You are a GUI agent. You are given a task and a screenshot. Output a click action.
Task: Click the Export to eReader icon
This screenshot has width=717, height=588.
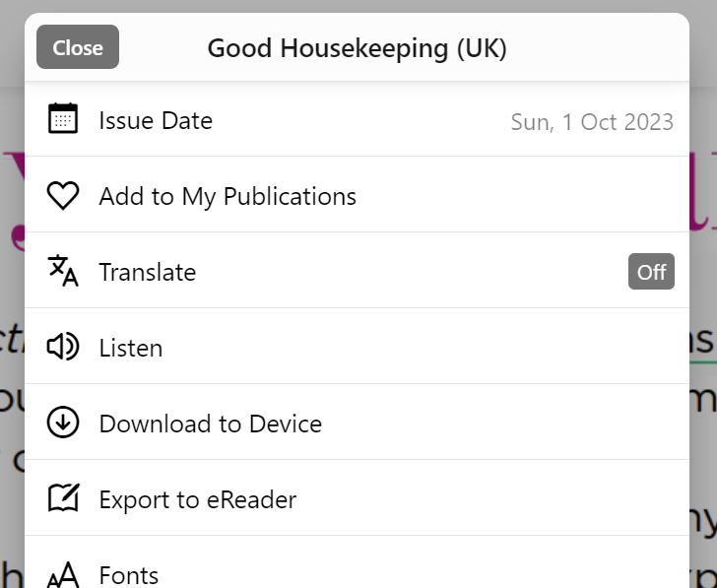[63, 498]
